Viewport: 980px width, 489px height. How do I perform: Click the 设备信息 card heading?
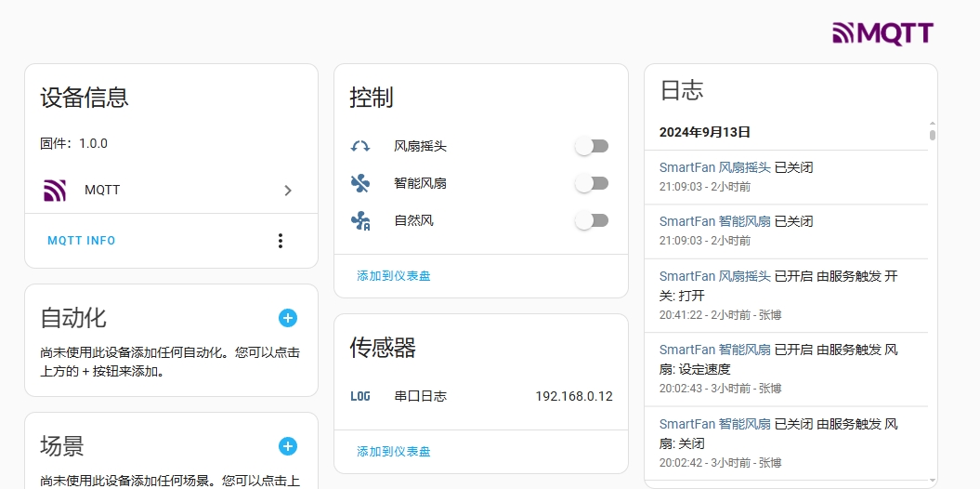pyautogui.click(x=85, y=98)
